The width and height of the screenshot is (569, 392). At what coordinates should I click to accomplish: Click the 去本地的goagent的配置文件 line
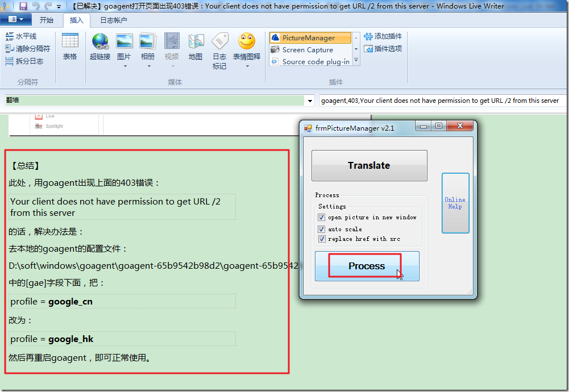[x=68, y=249]
